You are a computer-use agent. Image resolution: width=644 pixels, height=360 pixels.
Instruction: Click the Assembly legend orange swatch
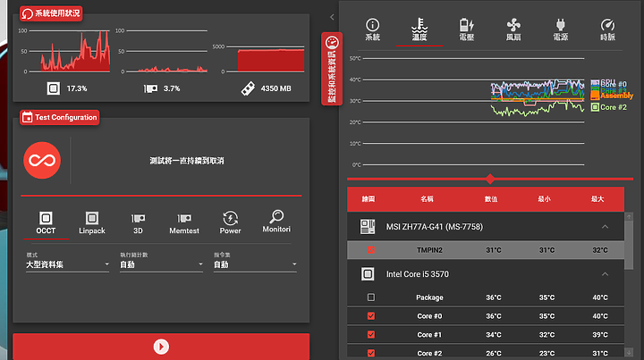point(595,95)
